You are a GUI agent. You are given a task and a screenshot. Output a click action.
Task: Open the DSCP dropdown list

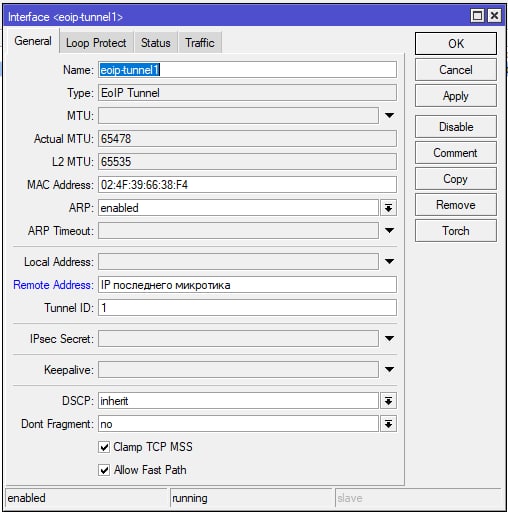click(388, 401)
